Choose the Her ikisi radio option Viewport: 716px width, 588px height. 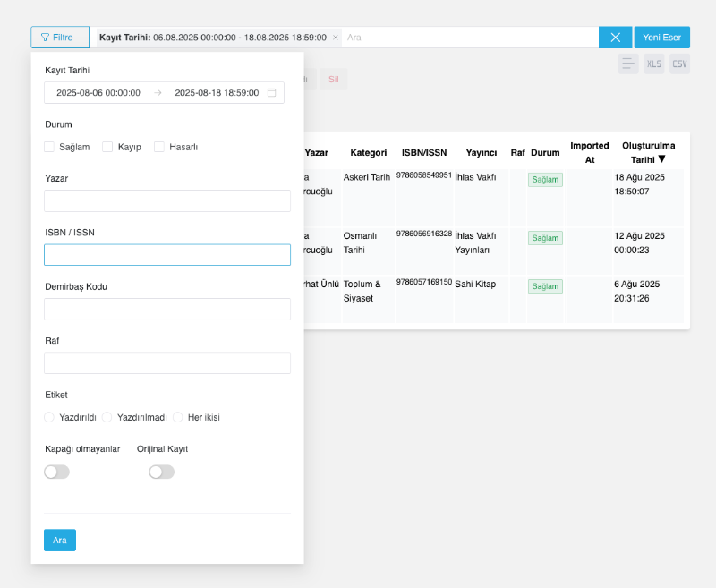coord(178,417)
